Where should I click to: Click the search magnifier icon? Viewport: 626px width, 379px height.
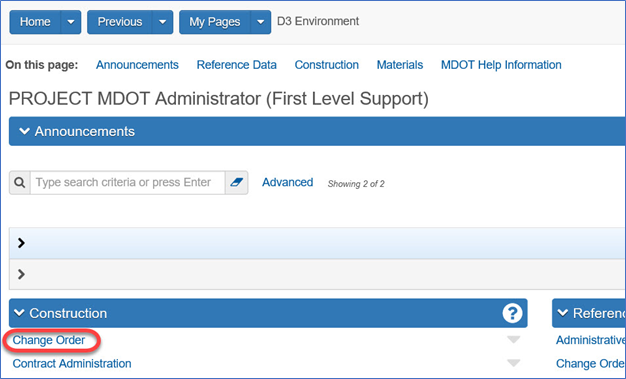[20, 183]
